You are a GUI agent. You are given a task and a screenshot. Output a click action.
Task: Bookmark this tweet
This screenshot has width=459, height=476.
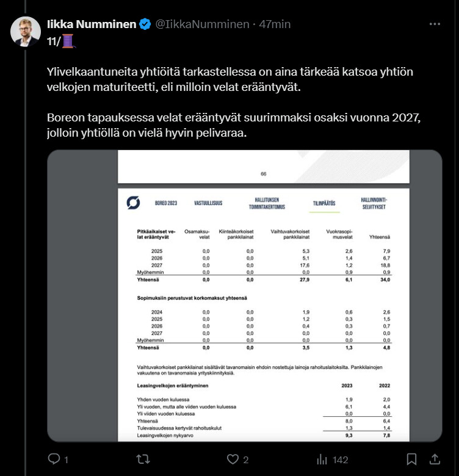[x=412, y=459]
